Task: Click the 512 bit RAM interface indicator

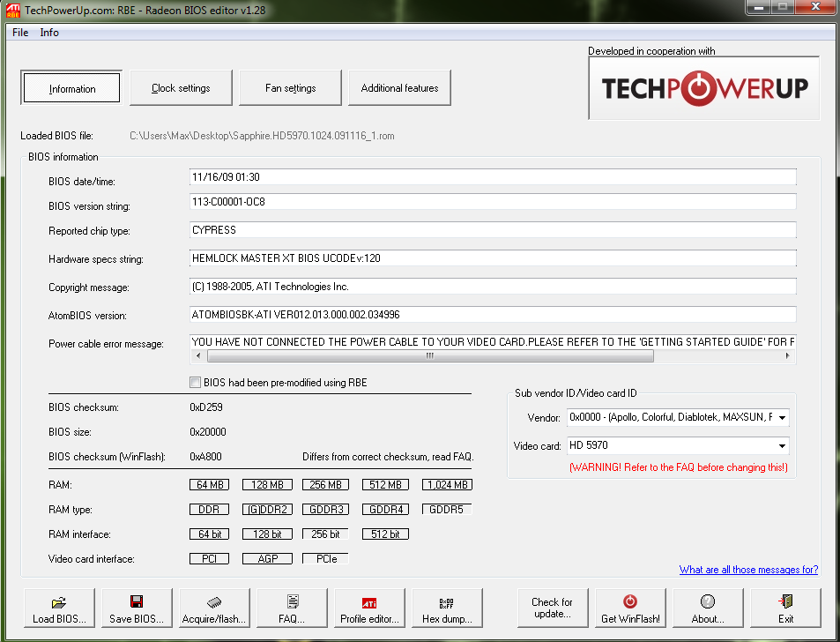Action: (x=386, y=534)
